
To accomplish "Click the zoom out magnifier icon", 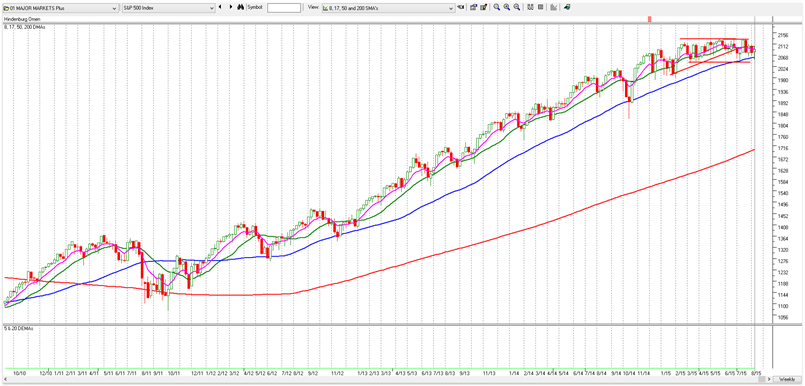I will click(x=517, y=7).
